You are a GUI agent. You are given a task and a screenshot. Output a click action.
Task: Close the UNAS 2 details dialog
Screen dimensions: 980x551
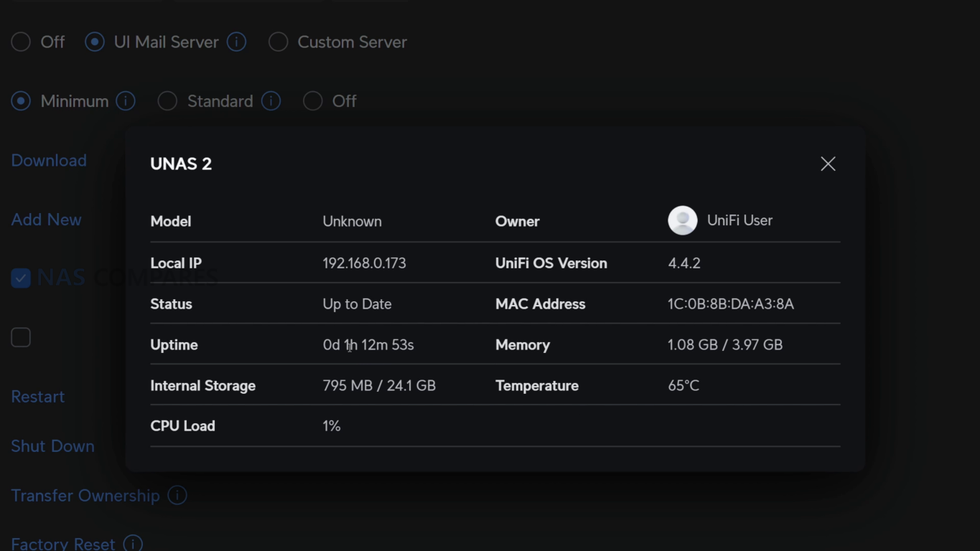[828, 164]
